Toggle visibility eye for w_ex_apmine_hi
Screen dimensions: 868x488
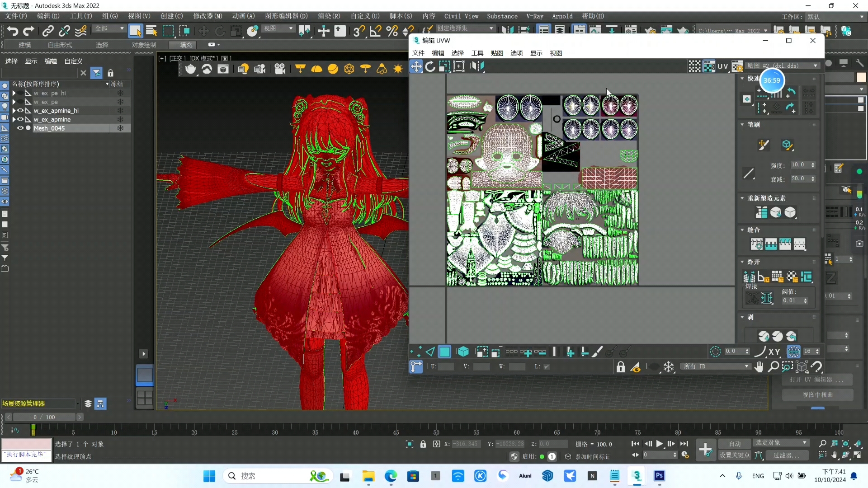click(20, 111)
